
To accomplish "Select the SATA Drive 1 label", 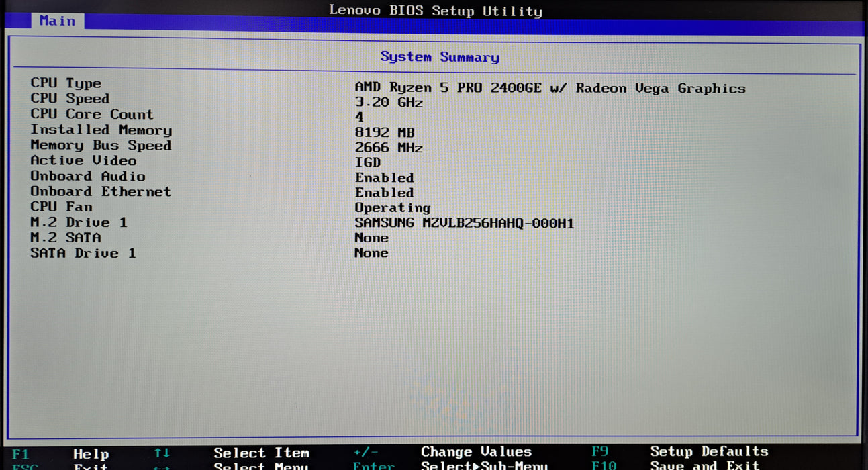I will pos(83,253).
